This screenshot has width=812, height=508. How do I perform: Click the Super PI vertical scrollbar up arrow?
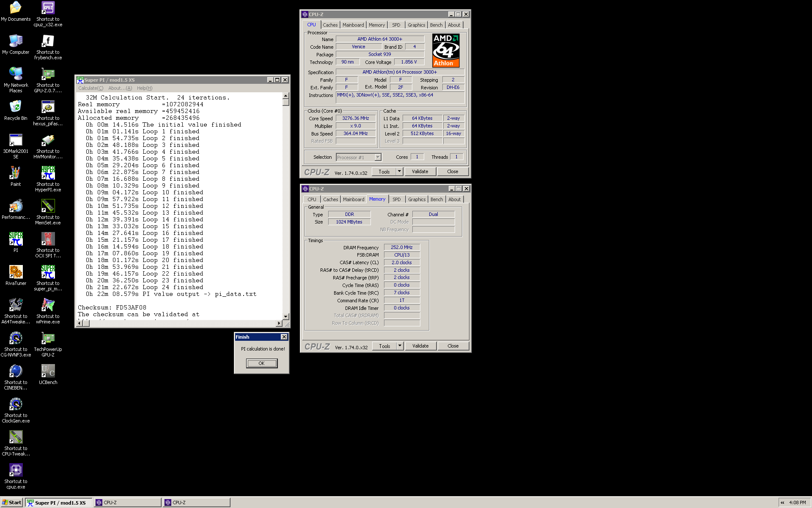coord(286,96)
